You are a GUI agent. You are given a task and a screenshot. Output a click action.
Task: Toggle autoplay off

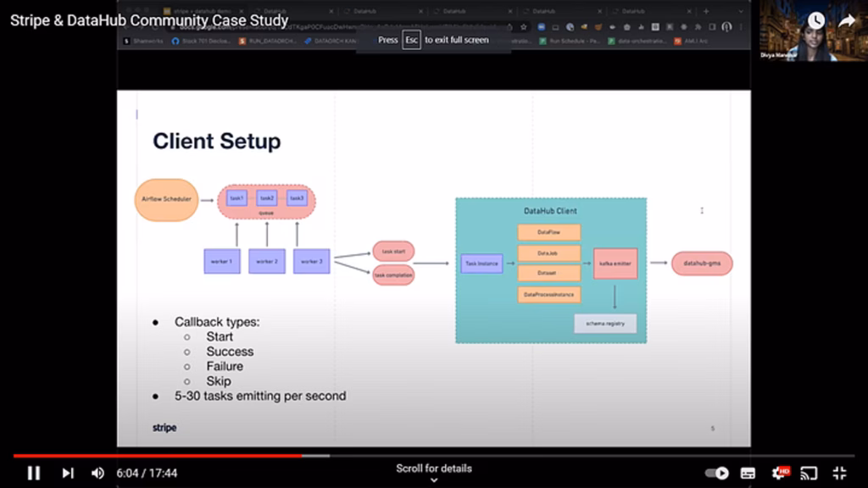pyautogui.click(x=716, y=473)
